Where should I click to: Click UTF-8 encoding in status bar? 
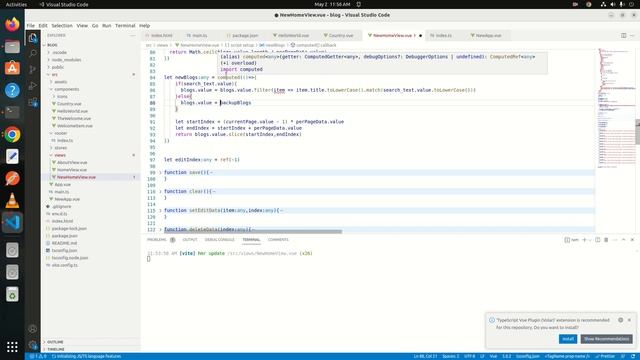pos(469,356)
